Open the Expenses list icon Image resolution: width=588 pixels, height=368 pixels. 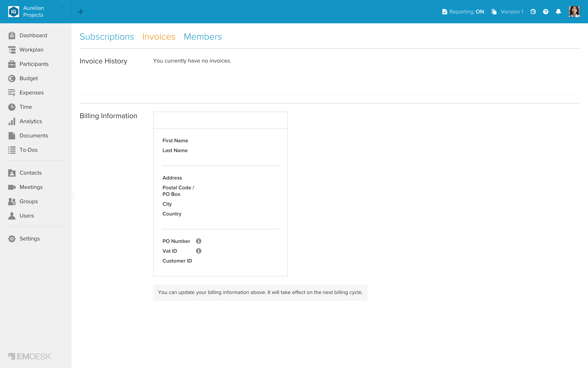pyautogui.click(x=12, y=93)
